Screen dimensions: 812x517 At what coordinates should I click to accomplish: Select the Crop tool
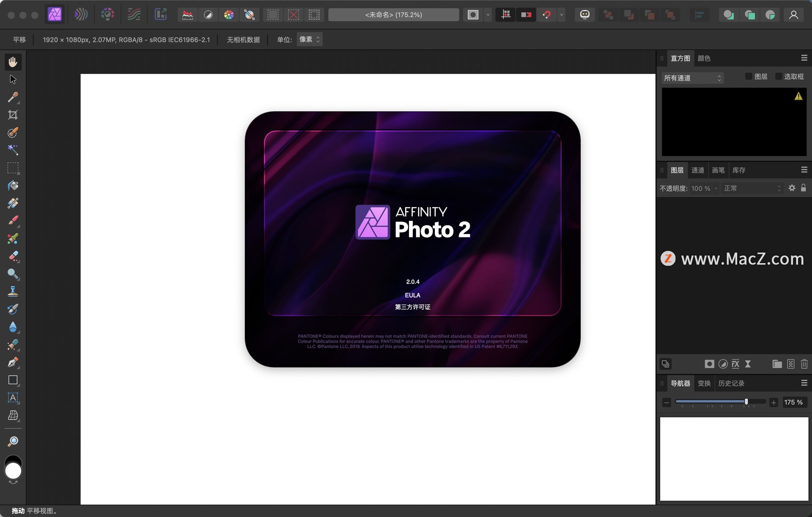[x=13, y=115]
